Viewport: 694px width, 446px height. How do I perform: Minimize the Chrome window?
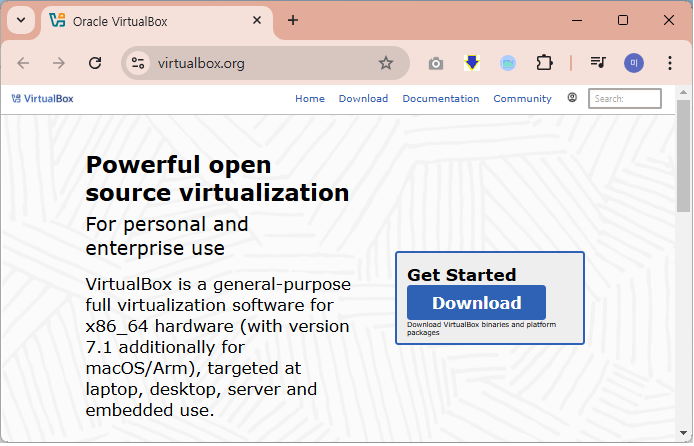coord(577,20)
